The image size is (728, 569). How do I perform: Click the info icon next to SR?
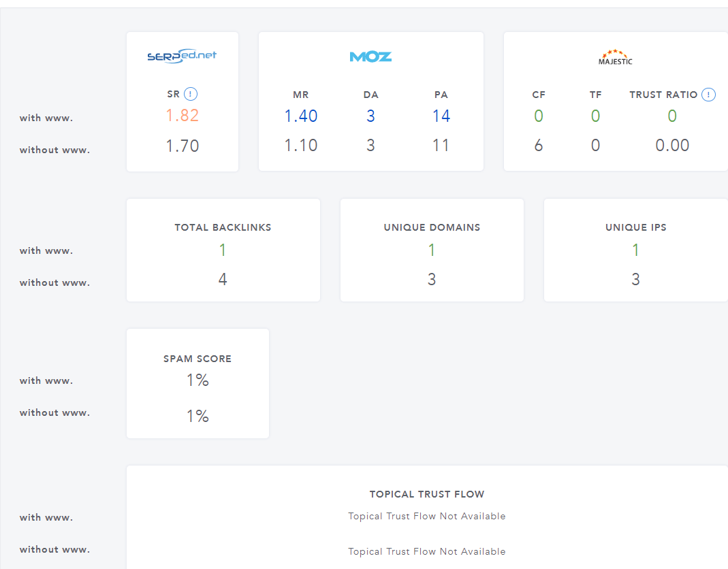pos(191,95)
